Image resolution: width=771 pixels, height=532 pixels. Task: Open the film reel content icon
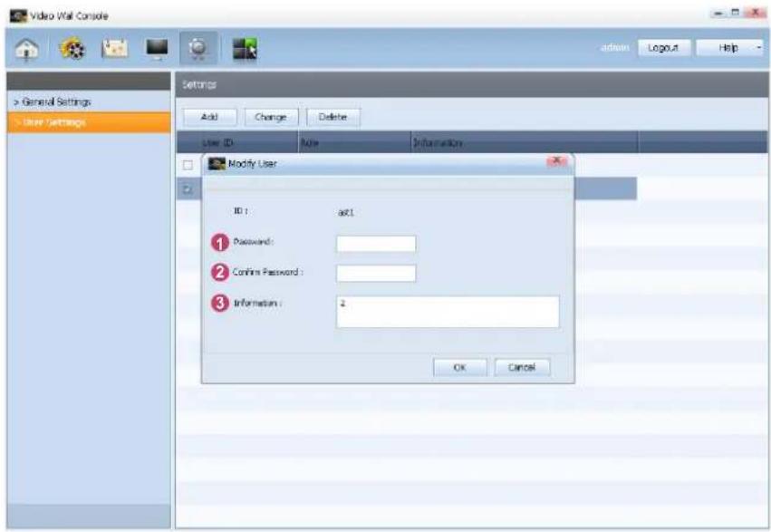[x=72, y=49]
